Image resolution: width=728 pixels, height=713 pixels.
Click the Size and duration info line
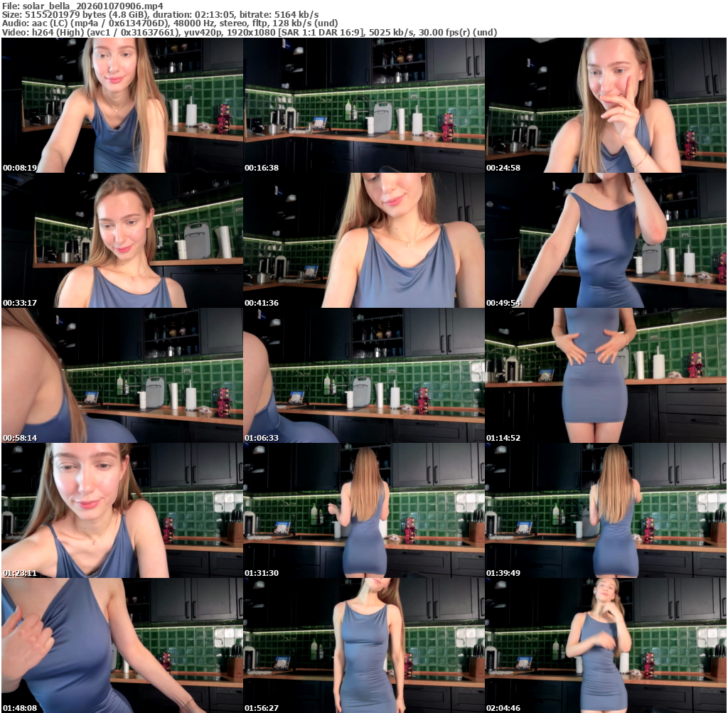point(160,15)
